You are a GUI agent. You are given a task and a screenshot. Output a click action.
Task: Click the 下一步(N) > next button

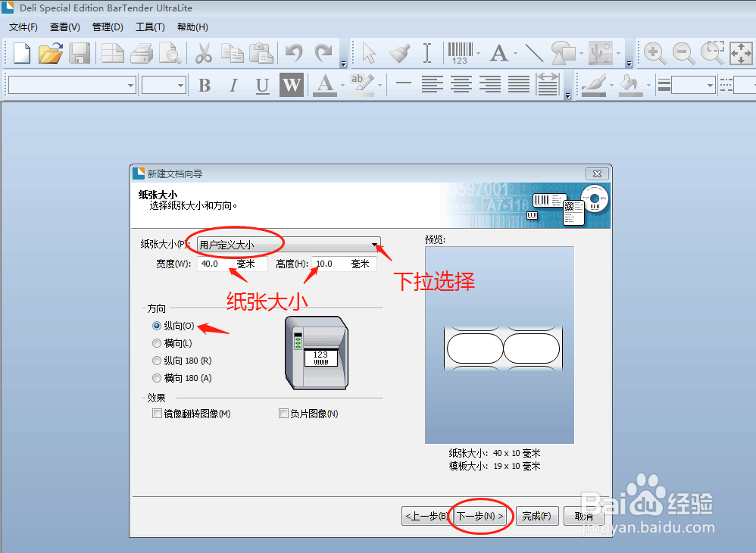point(480,516)
